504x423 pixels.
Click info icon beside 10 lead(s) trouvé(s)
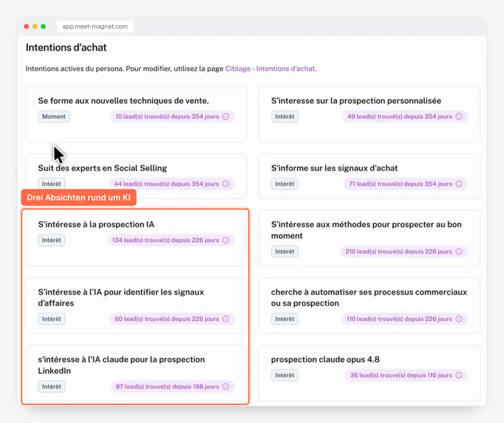[x=226, y=116]
